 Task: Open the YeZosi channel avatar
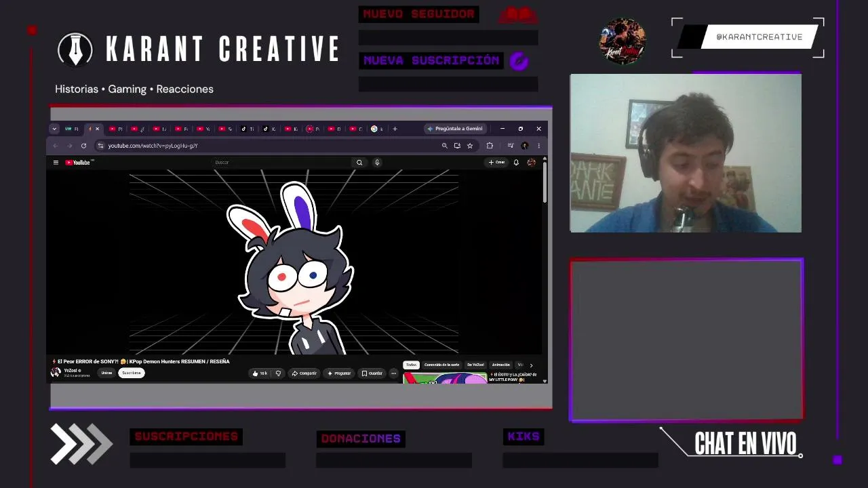[56, 373]
